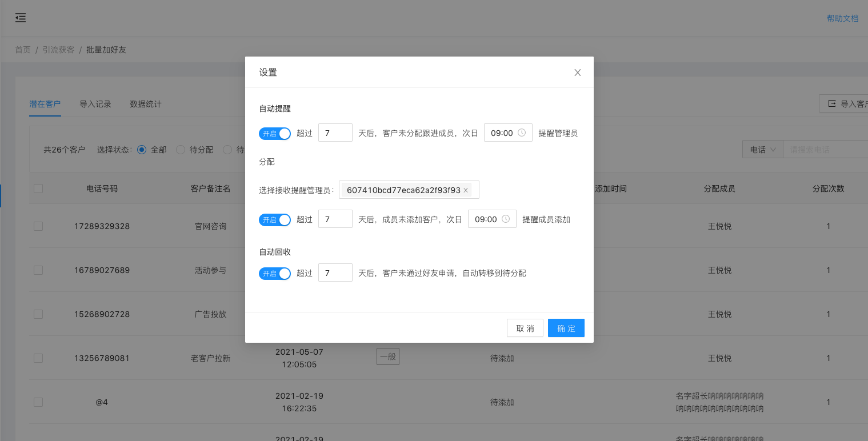Click the 请搜索电话 search field
This screenshot has width=868, height=441.
(825, 150)
